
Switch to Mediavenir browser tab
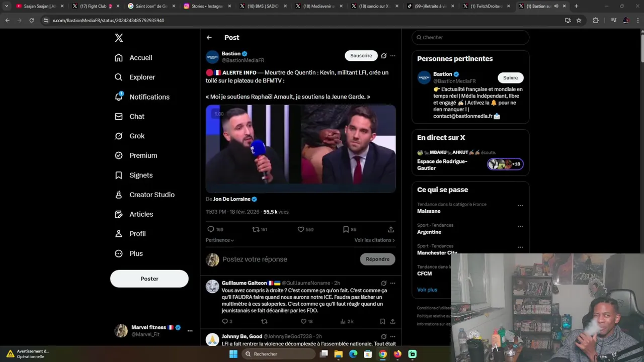coord(317,6)
